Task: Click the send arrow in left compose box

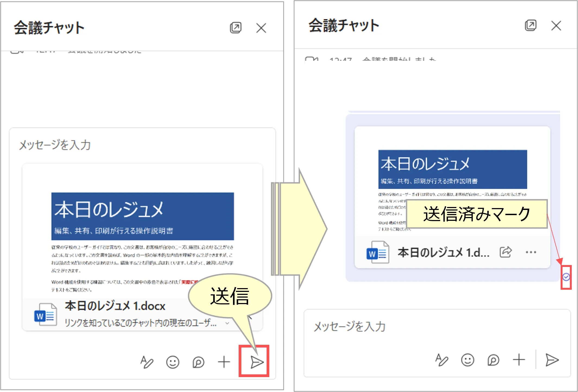Action: 257,362
